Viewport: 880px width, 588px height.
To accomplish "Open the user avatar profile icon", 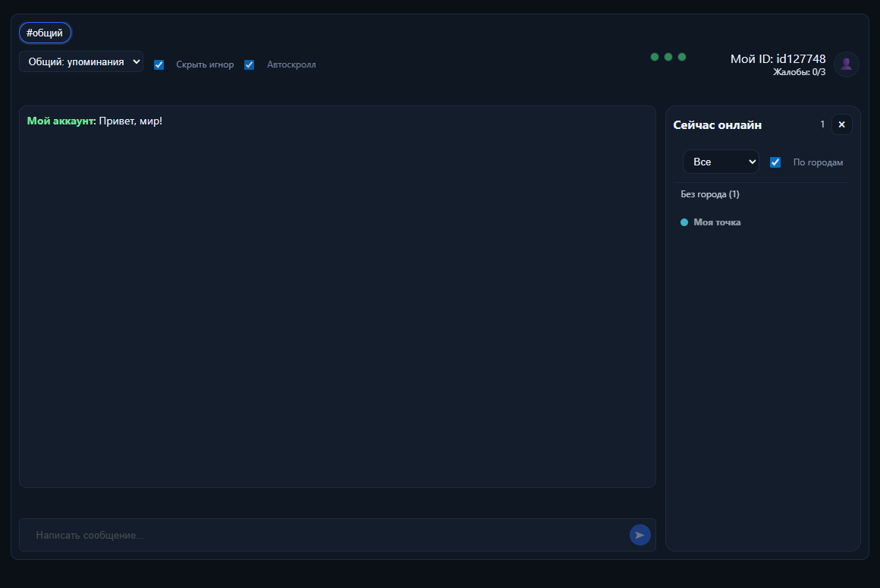I will tap(846, 64).
